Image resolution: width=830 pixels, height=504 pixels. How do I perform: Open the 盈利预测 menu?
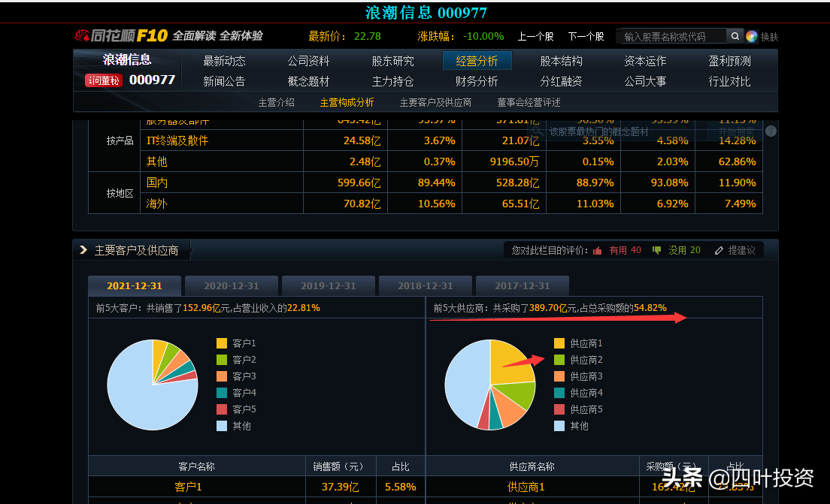coord(729,62)
